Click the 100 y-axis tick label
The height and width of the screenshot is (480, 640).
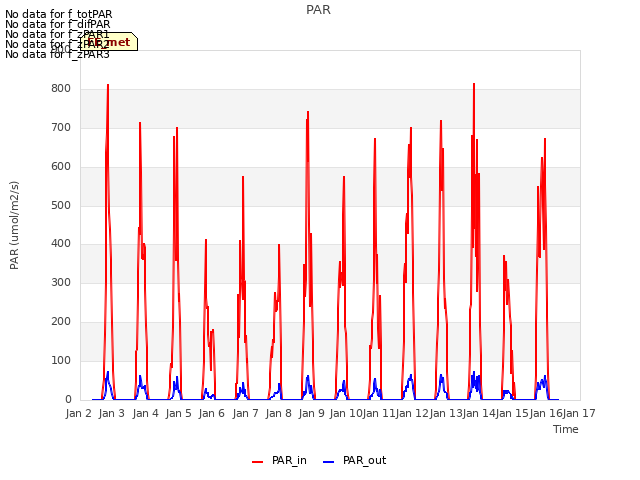61,360
